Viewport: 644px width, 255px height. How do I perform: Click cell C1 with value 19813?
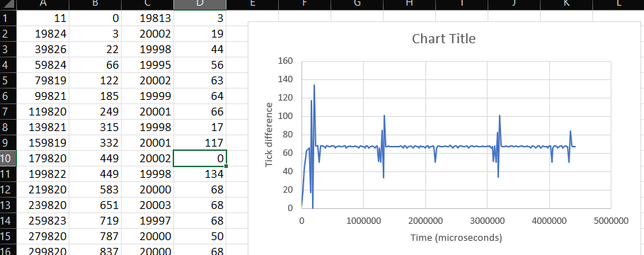147,18
